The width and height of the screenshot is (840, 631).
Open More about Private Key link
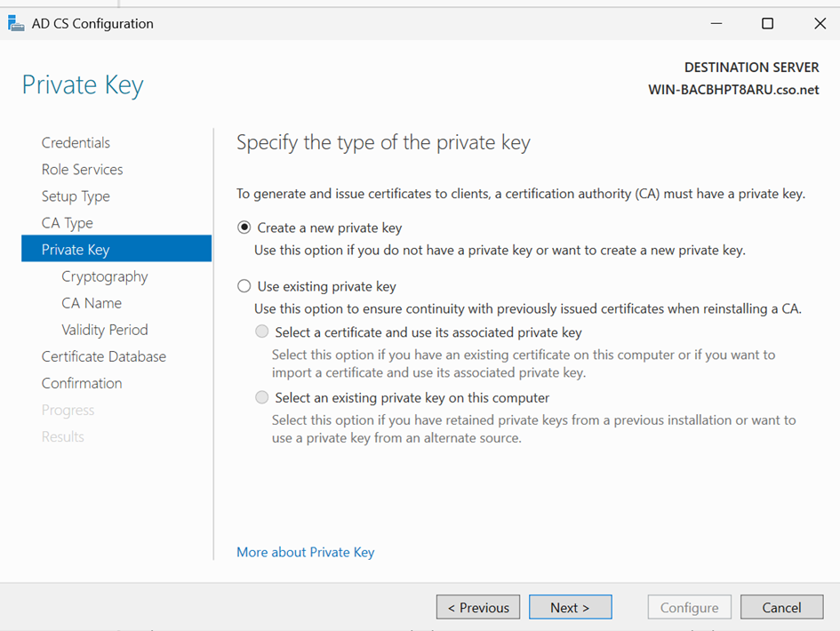[305, 552]
